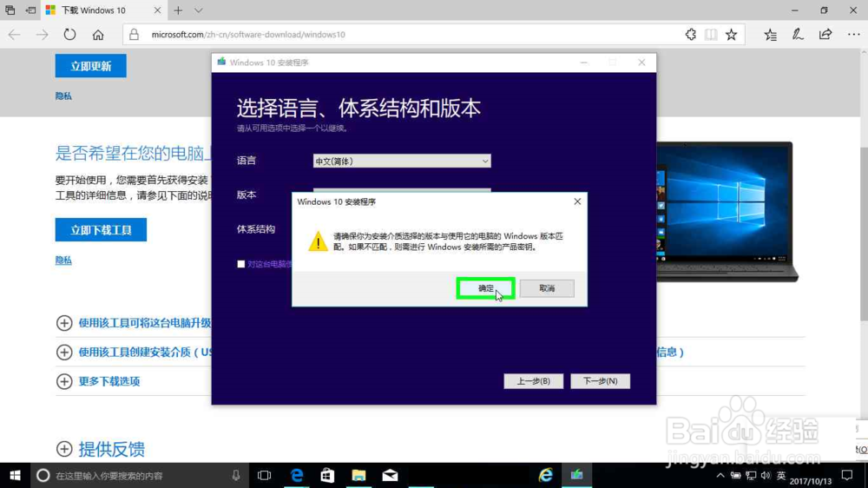Add page to favorites star
The width and height of the screenshot is (868, 488).
731,35
